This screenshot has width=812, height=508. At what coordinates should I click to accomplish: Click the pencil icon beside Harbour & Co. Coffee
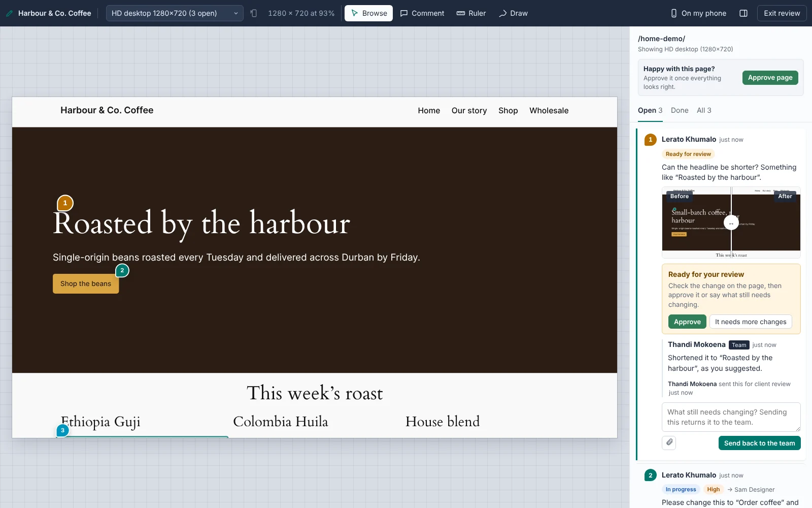[10, 13]
